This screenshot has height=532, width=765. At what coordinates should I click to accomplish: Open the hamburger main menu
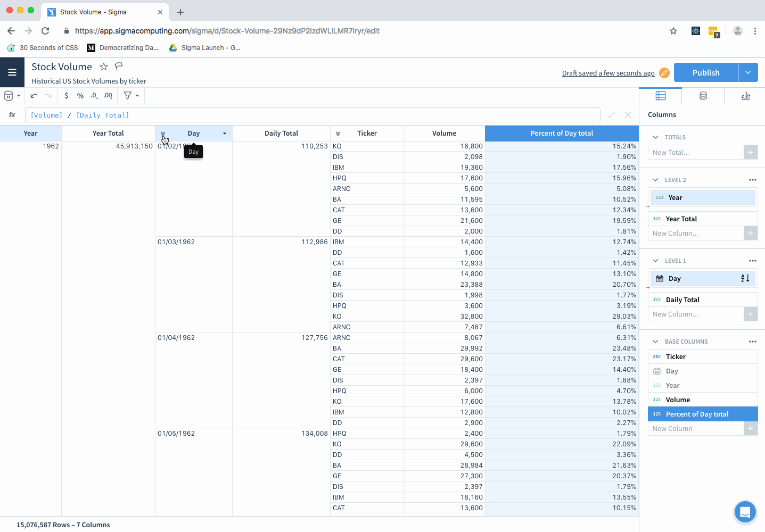12,72
